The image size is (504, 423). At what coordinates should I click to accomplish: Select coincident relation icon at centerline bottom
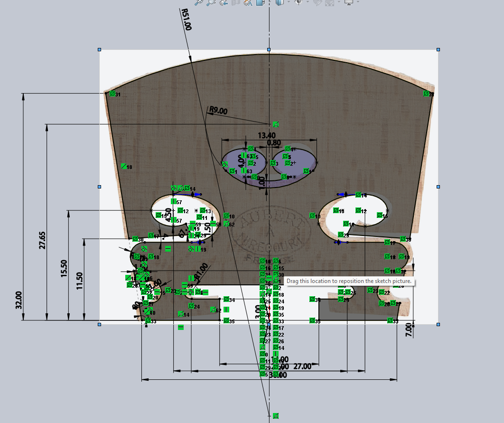pos(276,415)
